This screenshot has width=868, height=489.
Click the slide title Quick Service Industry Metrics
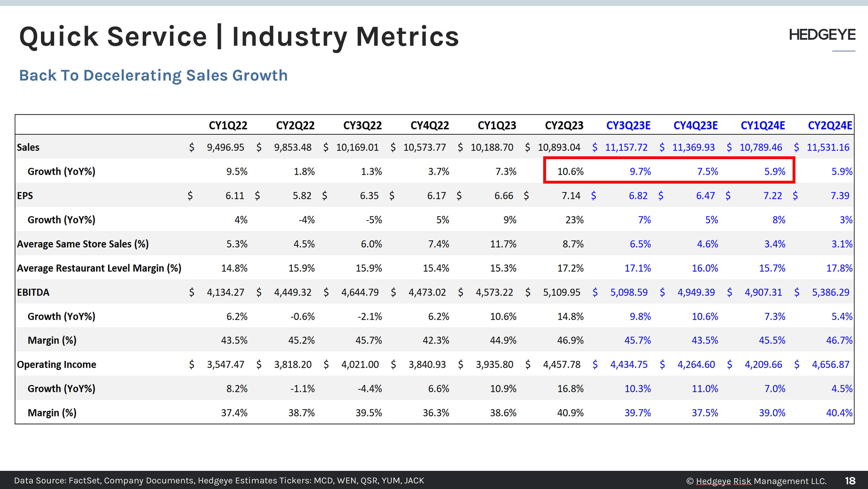[x=239, y=37]
